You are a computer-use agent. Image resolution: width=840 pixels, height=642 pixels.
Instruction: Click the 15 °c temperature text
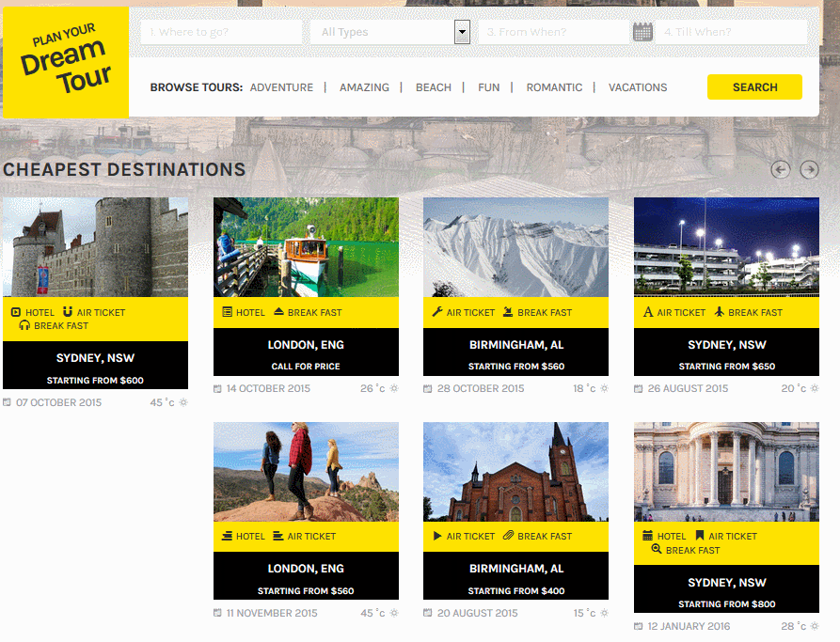(x=584, y=613)
